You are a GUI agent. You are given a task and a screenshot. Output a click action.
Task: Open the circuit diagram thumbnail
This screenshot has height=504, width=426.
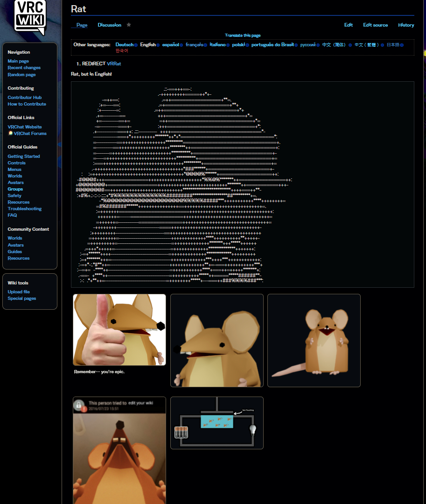point(216,423)
